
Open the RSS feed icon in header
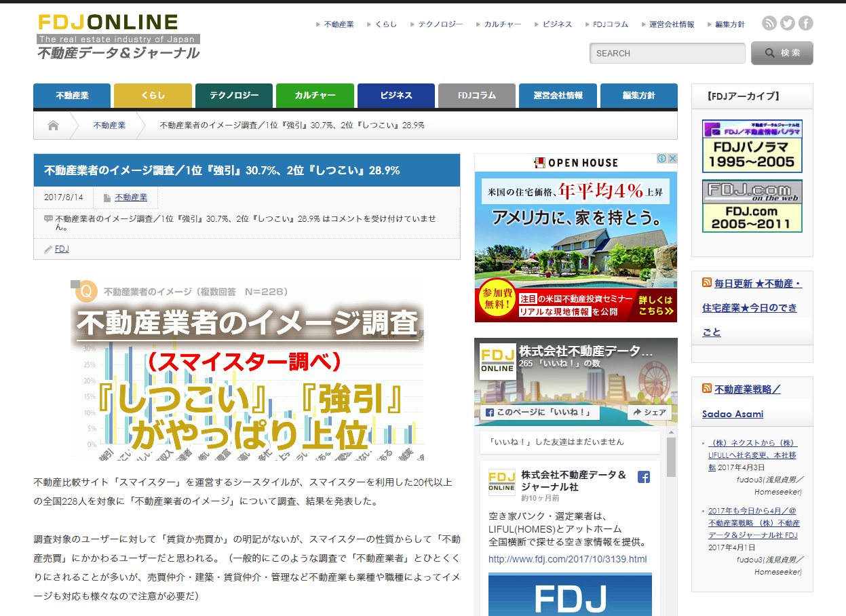click(769, 24)
